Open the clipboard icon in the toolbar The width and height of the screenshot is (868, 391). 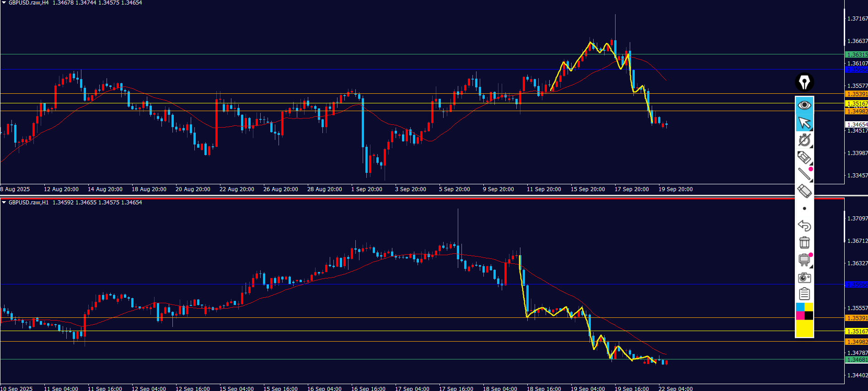coord(804,294)
